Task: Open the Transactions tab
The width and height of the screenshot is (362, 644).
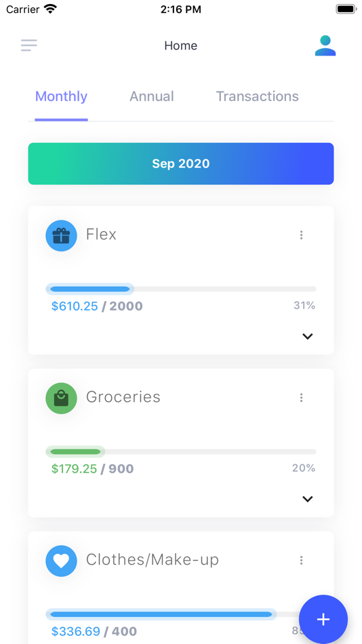Action: pos(257,96)
